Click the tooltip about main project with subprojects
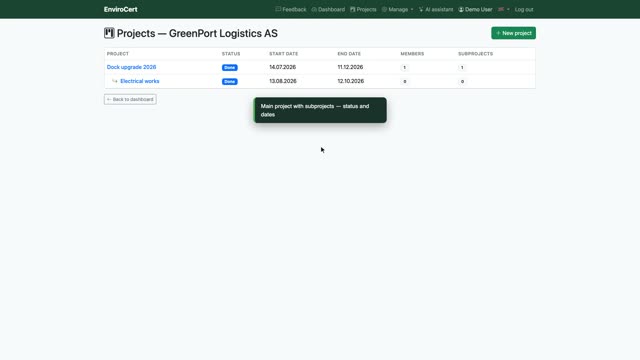The width and height of the screenshot is (640, 360). (320, 110)
